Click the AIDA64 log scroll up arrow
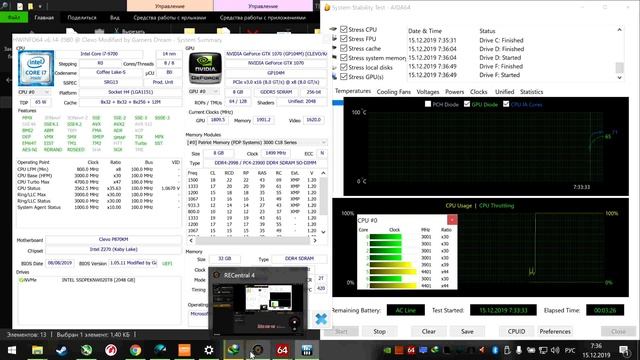 620,30
